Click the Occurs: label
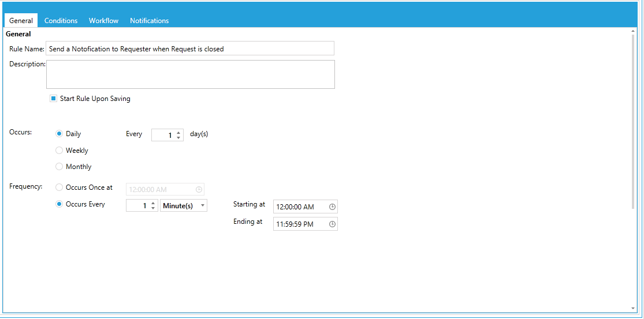644x319 pixels. click(21, 133)
